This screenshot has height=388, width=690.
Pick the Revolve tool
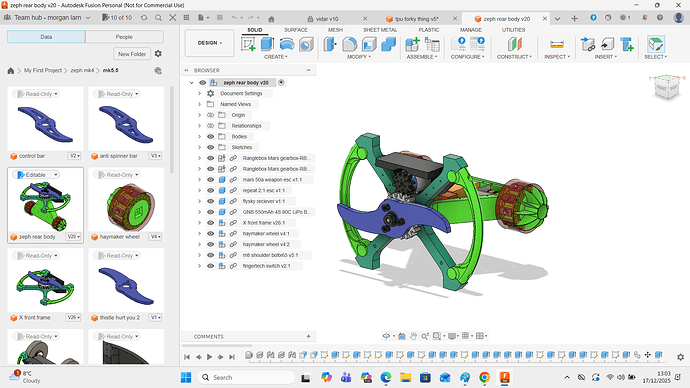[x=287, y=44]
